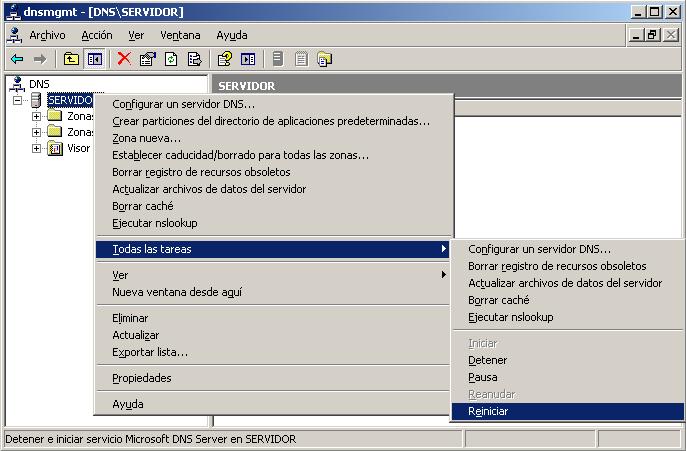Click Pausa in the submenu
Image resolution: width=686 pixels, height=451 pixels.
pyautogui.click(x=482, y=377)
